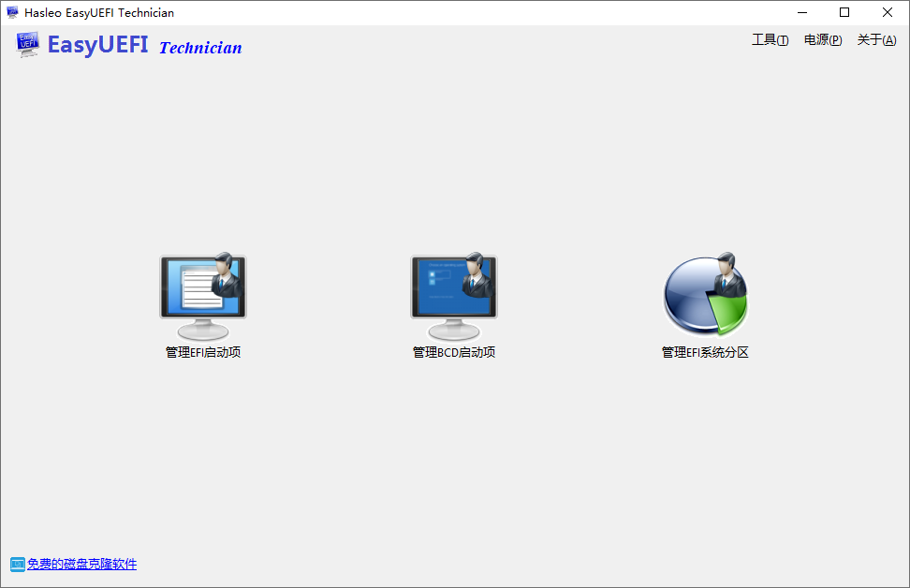Click the 管理EFI启动项 label text
This screenshot has height=588, width=910.
[x=202, y=352]
